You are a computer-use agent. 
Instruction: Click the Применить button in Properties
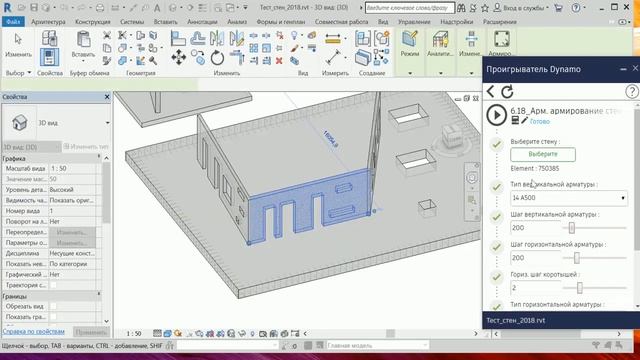(91, 332)
